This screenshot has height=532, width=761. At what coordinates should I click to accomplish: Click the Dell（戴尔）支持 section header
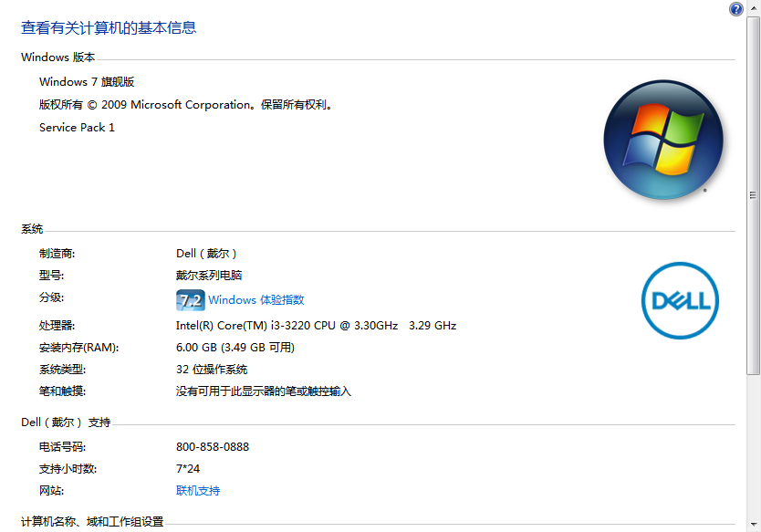click(x=66, y=422)
